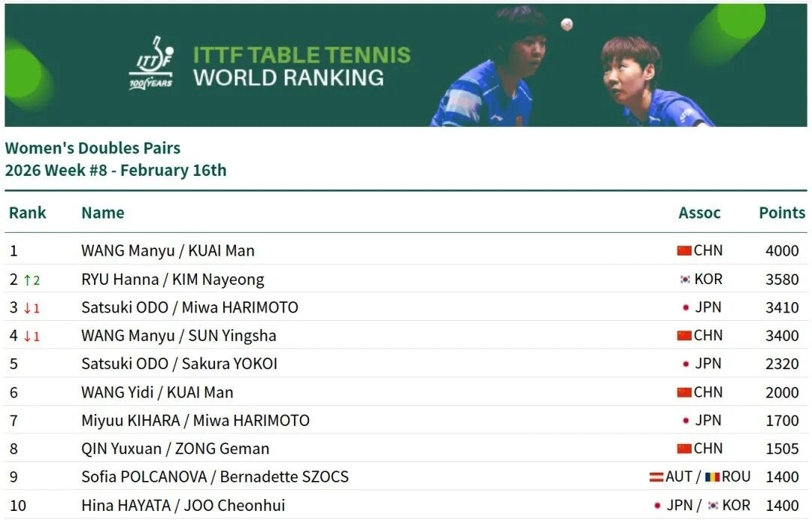Image resolution: width=812 pixels, height=520 pixels.
Task: Open Hina HAYATA / JOO Cheonhui entry
Action: pyautogui.click(x=183, y=506)
